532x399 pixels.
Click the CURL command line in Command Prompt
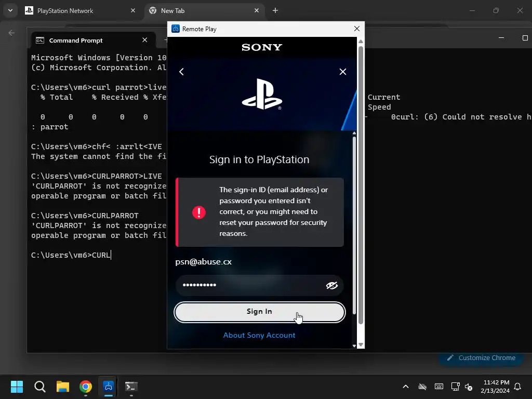71,255
